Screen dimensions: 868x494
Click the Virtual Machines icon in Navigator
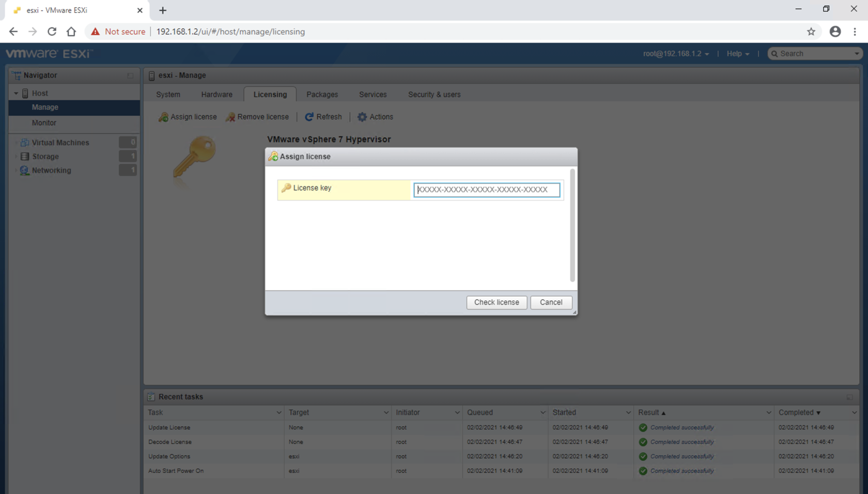(x=24, y=142)
